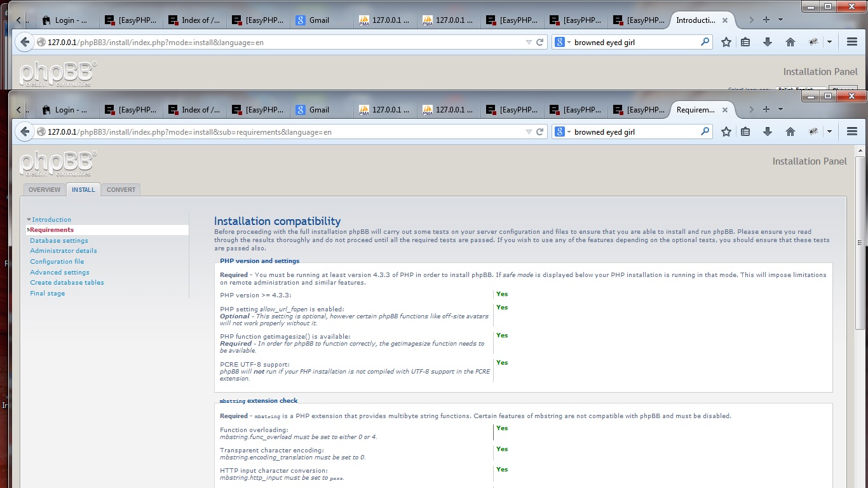868x488 pixels.
Task: Go back in the front Requirements window
Action: [x=24, y=132]
